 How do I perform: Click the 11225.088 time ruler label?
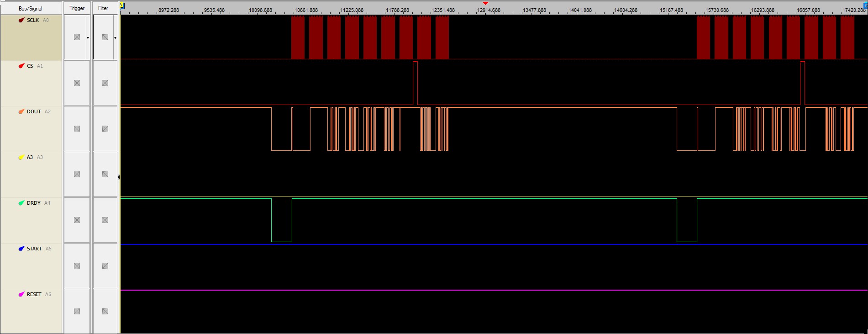[352, 10]
